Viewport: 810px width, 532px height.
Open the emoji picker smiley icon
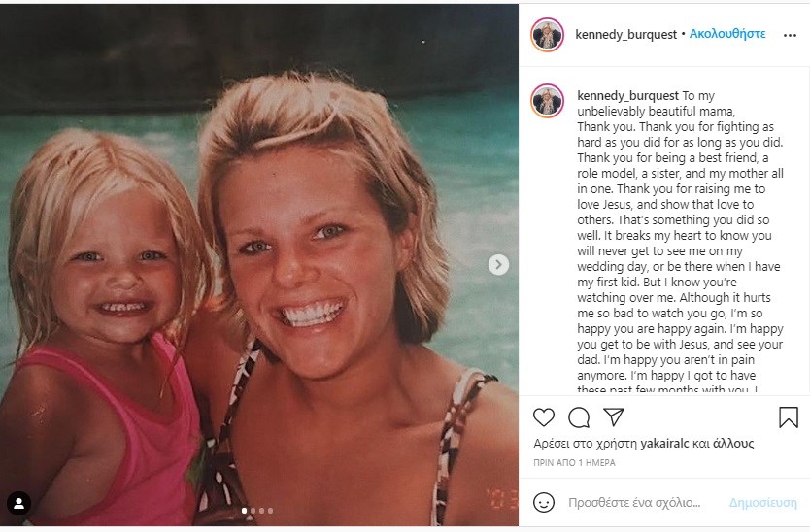coord(544,502)
